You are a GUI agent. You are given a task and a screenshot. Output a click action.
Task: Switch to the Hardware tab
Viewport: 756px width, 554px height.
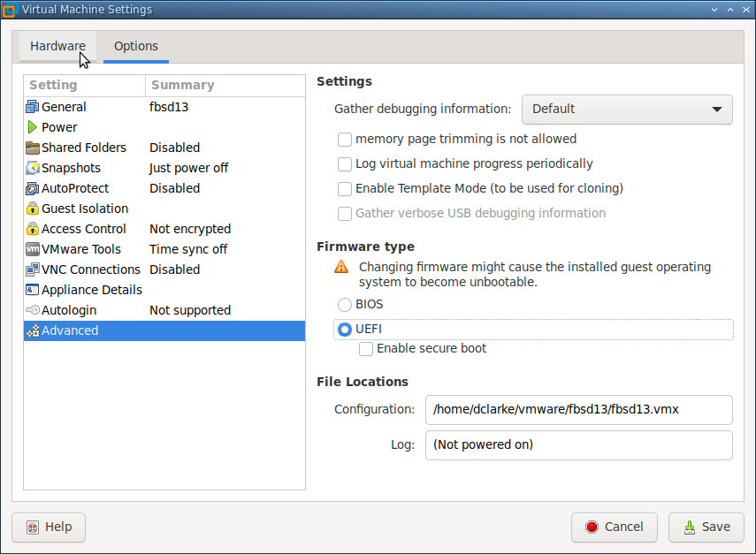click(57, 46)
